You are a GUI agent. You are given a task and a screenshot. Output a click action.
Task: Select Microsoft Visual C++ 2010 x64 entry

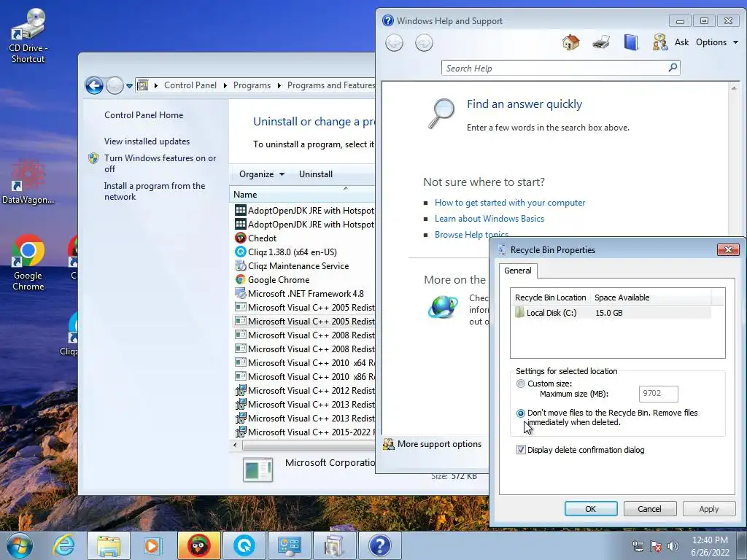(x=305, y=363)
